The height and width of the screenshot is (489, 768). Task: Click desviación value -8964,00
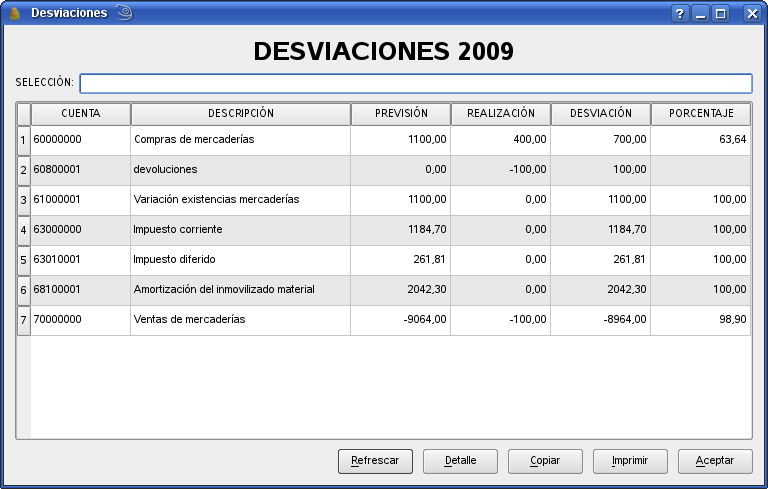(x=601, y=320)
